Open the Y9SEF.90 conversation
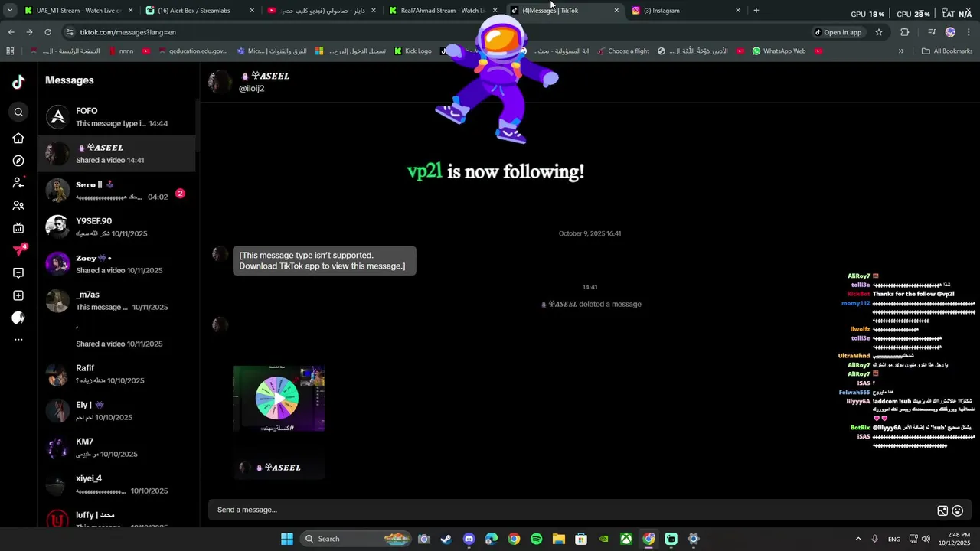This screenshot has width=980, height=551. coord(116,227)
